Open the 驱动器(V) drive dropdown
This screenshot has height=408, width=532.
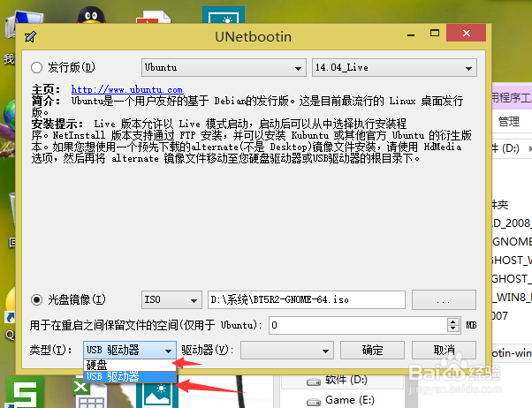pos(287,351)
